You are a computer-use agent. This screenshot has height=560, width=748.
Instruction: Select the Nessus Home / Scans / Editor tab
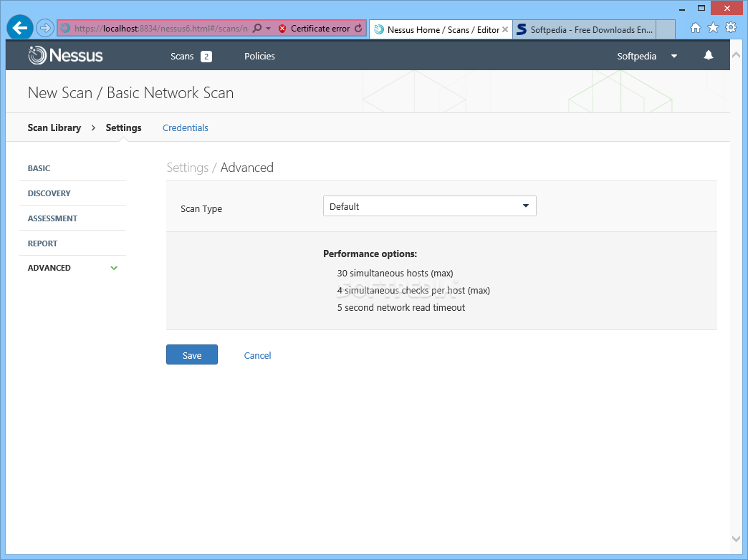pyautogui.click(x=441, y=29)
